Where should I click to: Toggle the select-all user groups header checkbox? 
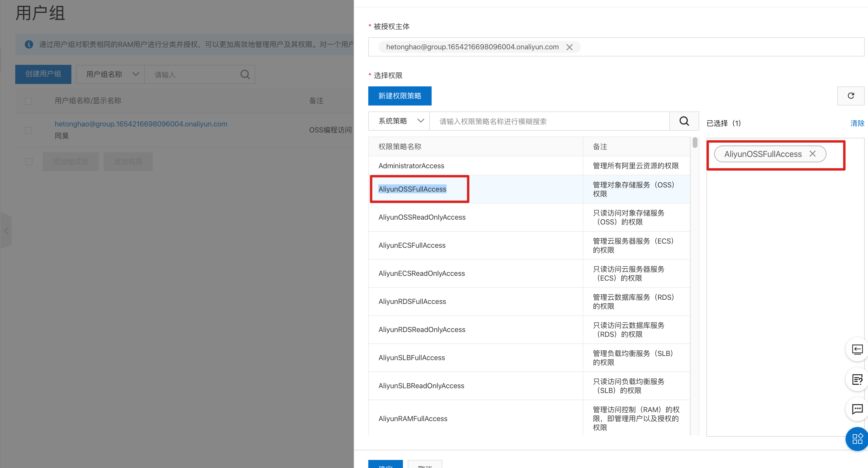pyautogui.click(x=28, y=101)
